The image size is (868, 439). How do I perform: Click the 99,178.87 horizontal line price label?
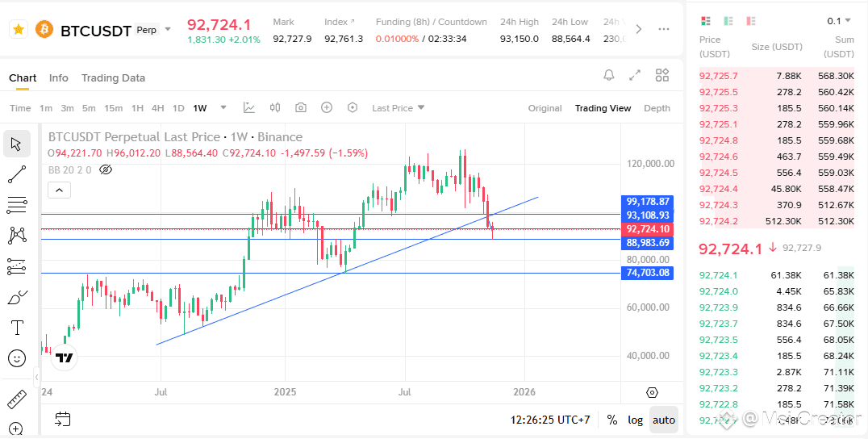(x=647, y=202)
